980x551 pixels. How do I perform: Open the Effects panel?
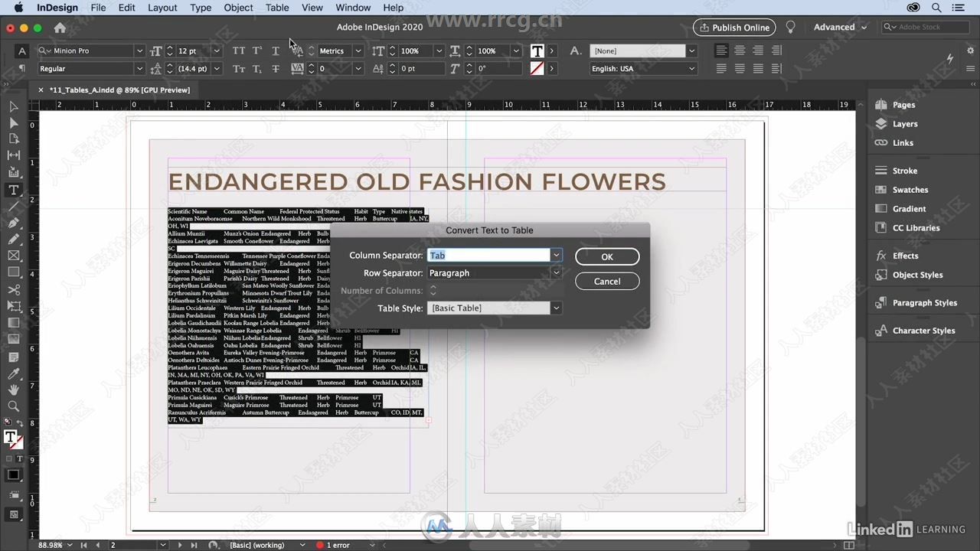coord(905,256)
